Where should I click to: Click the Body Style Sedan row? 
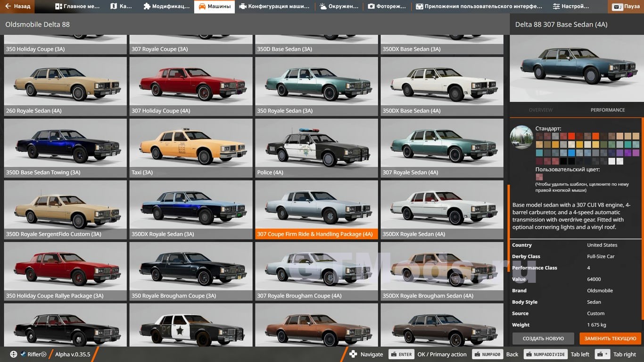[x=576, y=302]
